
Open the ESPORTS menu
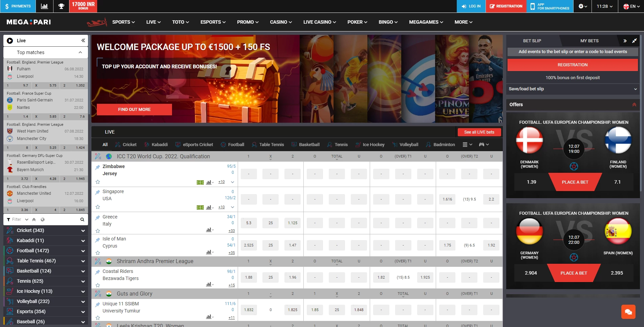pos(213,22)
